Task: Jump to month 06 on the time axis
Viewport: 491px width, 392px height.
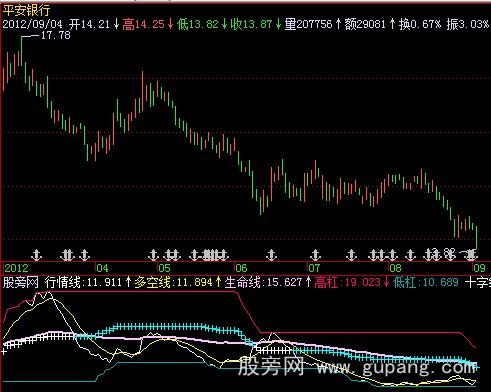Action: pos(241,268)
